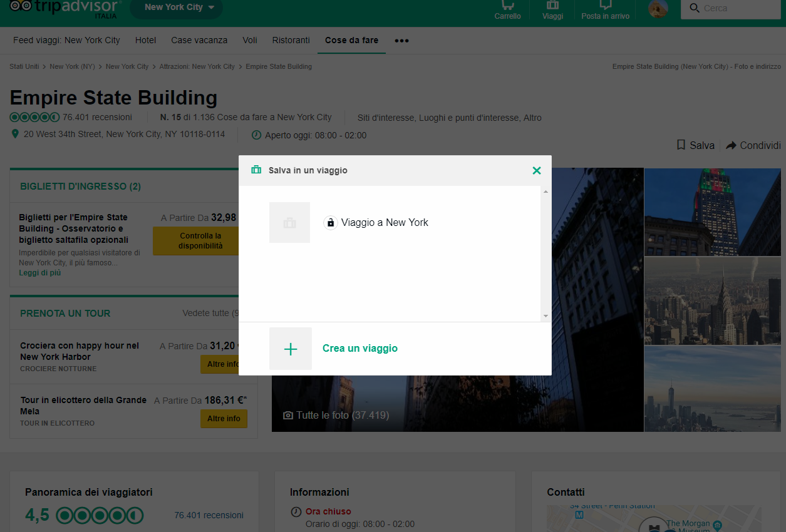Image resolution: width=786 pixels, height=532 pixels.
Task: Click the Crea un viaggio link
Action: pyautogui.click(x=360, y=348)
